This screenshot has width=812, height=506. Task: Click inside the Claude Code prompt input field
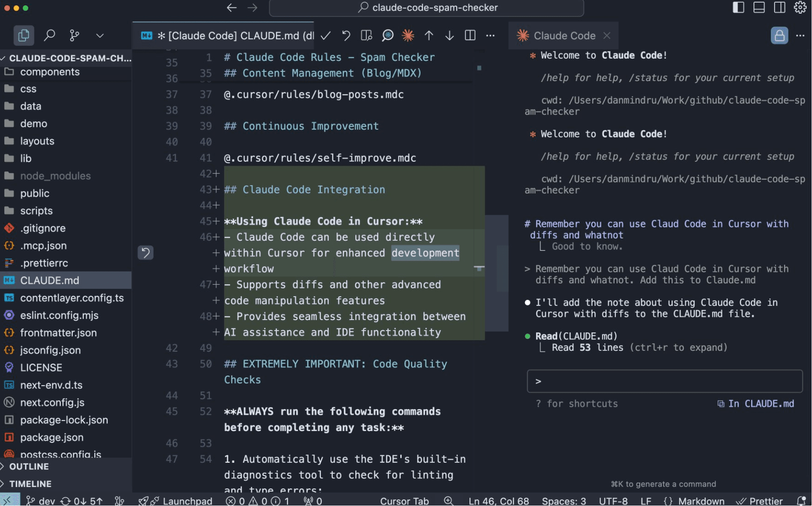tap(661, 381)
